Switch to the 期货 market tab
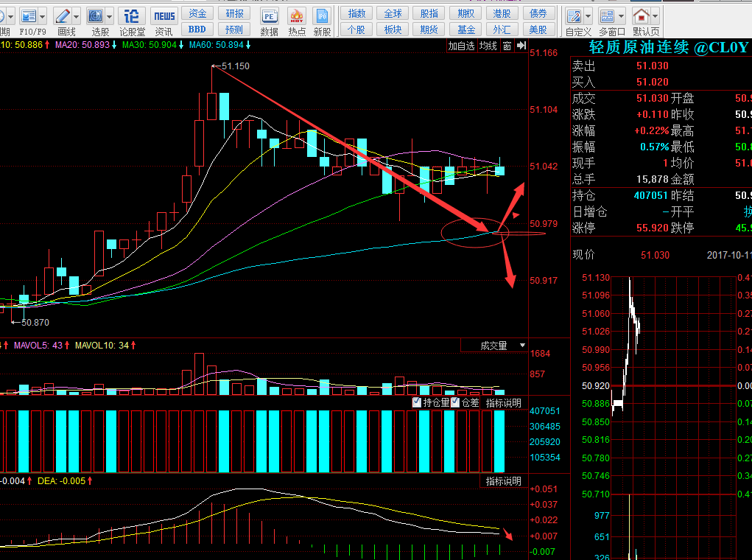This screenshot has height=560, width=752. tap(429, 29)
